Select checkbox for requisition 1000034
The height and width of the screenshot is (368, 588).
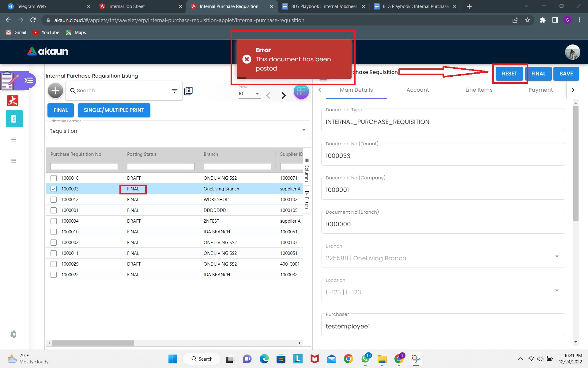[54, 221]
